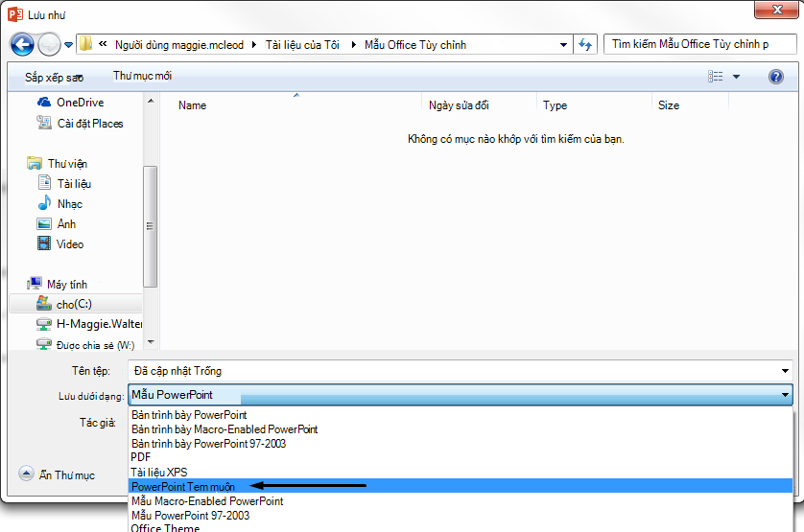804x532 pixels.
Task: Expand arrow after Tài liệu của Tôi breadcrumb
Action: pyautogui.click(x=353, y=45)
